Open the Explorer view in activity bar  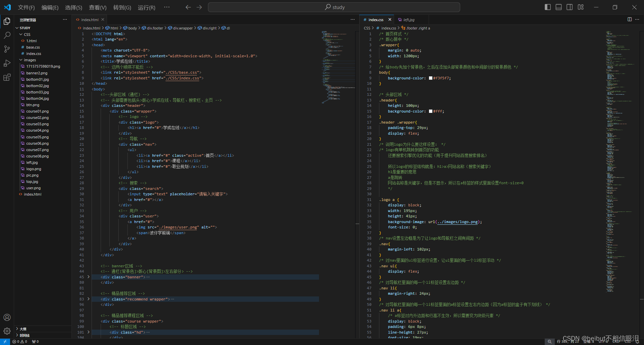click(x=7, y=21)
